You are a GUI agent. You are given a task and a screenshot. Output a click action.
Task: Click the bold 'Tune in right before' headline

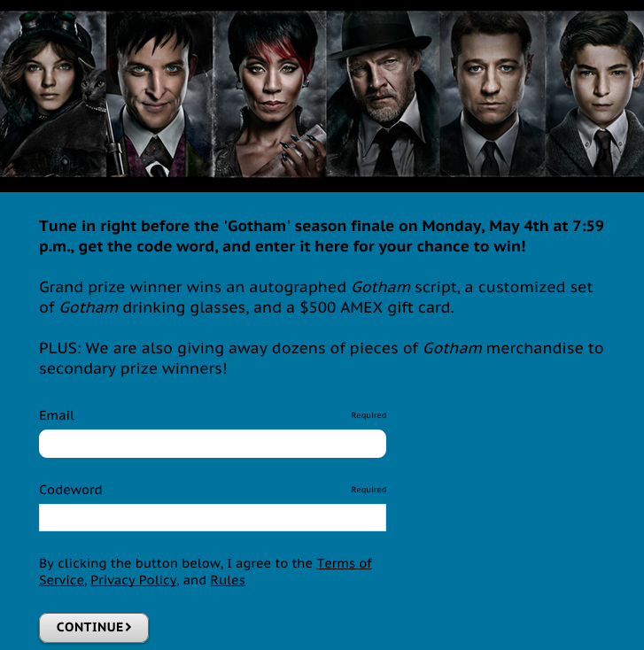pos(322,236)
